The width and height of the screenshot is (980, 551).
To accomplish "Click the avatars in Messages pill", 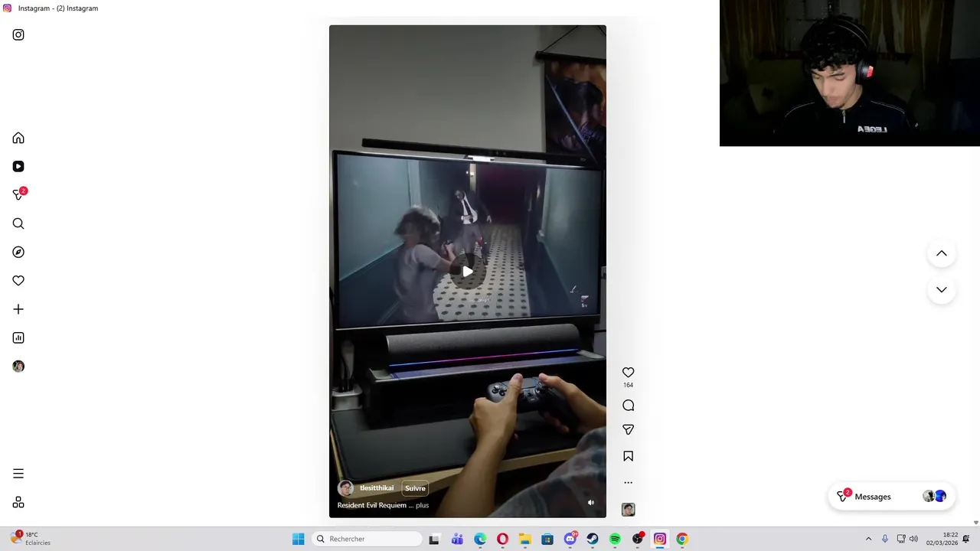I will pyautogui.click(x=934, y=497).
